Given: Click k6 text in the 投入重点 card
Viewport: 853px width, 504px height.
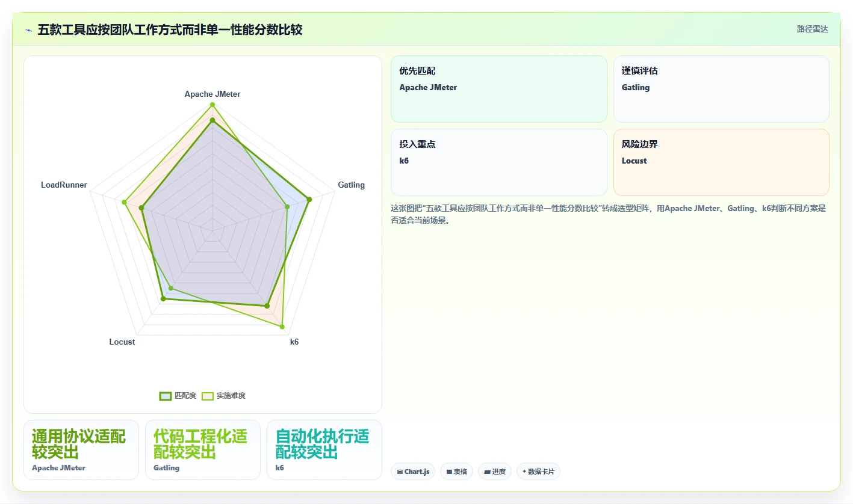Looking at the screenshot, I should (404, 161).
